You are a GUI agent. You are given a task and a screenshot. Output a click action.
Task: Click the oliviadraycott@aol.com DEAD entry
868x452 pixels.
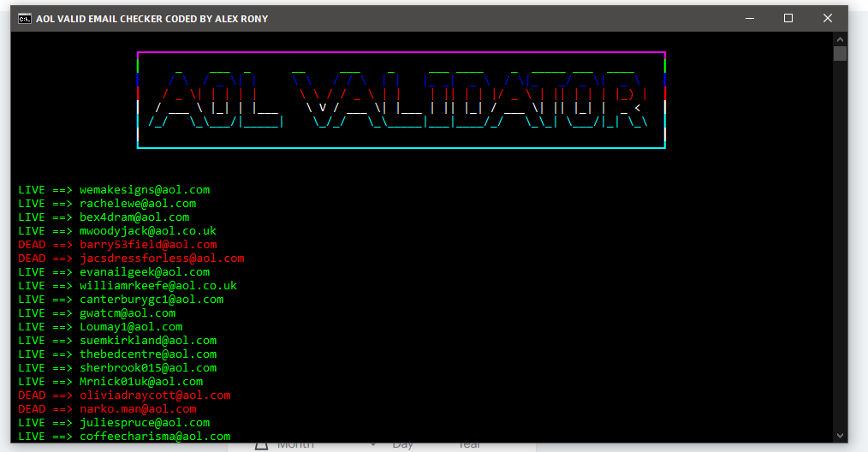coord(154,395)
